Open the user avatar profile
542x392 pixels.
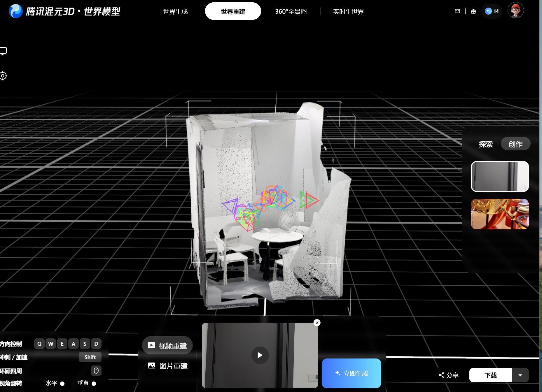(x=516, y=10)
